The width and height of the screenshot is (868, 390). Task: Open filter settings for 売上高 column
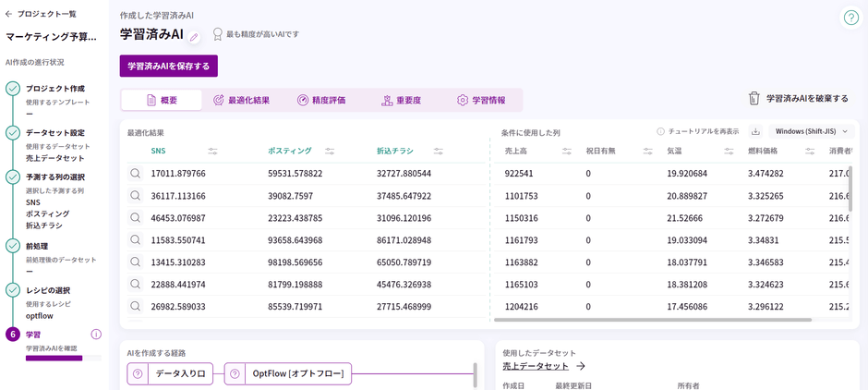click(567, 151)
